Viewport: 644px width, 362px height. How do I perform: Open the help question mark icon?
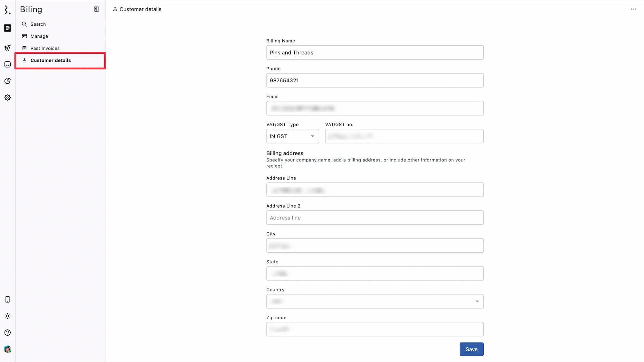pyautogui.click(x=7, y=333)
